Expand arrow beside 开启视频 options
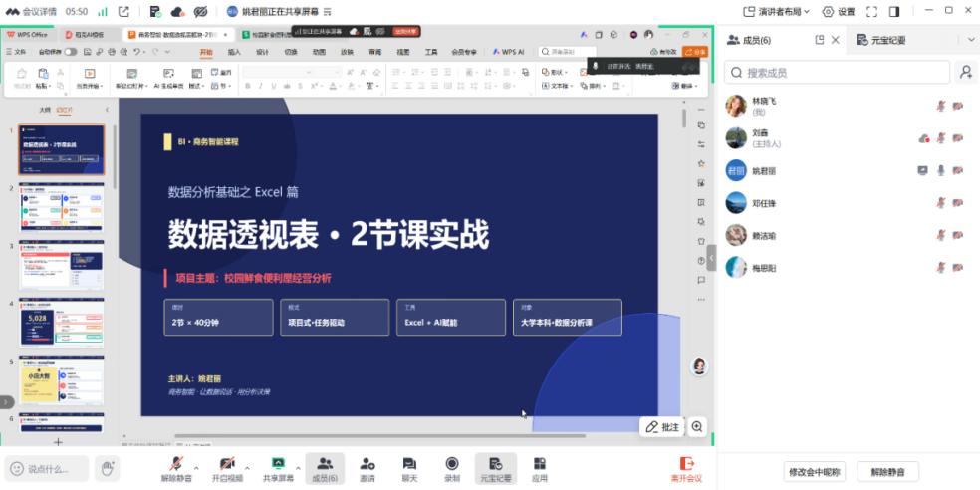The height and width of the screenshot is (490, 980). point(247,467)
